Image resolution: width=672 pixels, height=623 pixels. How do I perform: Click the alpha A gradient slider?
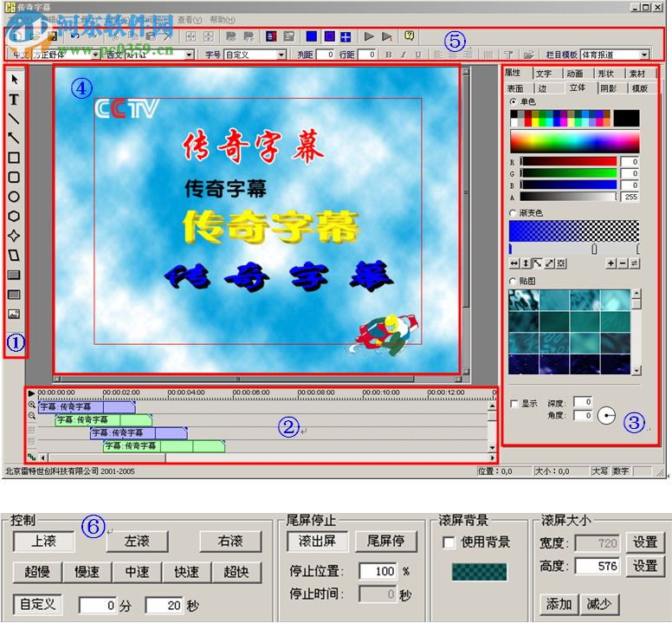click(568, 197)
